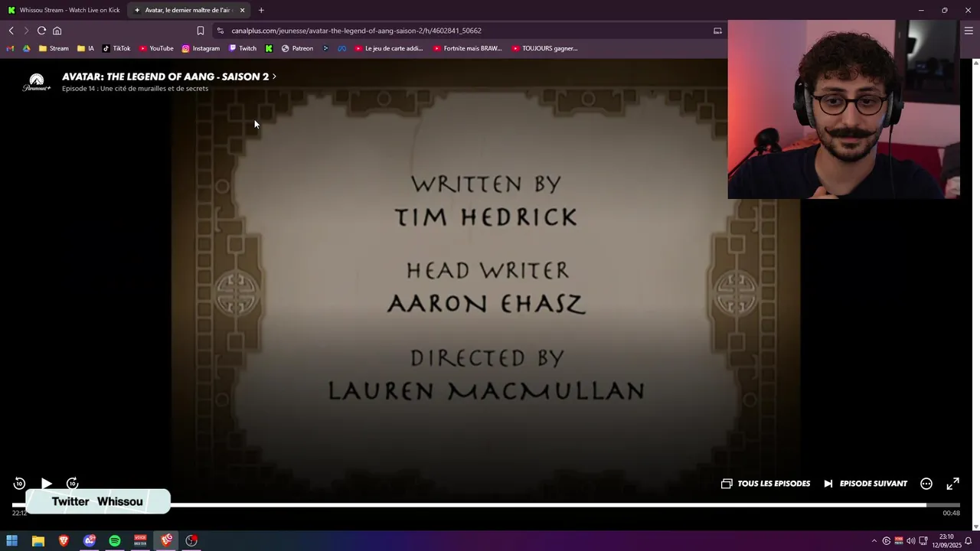The image size is (980, 551).
Task: Open the browser home page
Action: click(x=57, y=31)
